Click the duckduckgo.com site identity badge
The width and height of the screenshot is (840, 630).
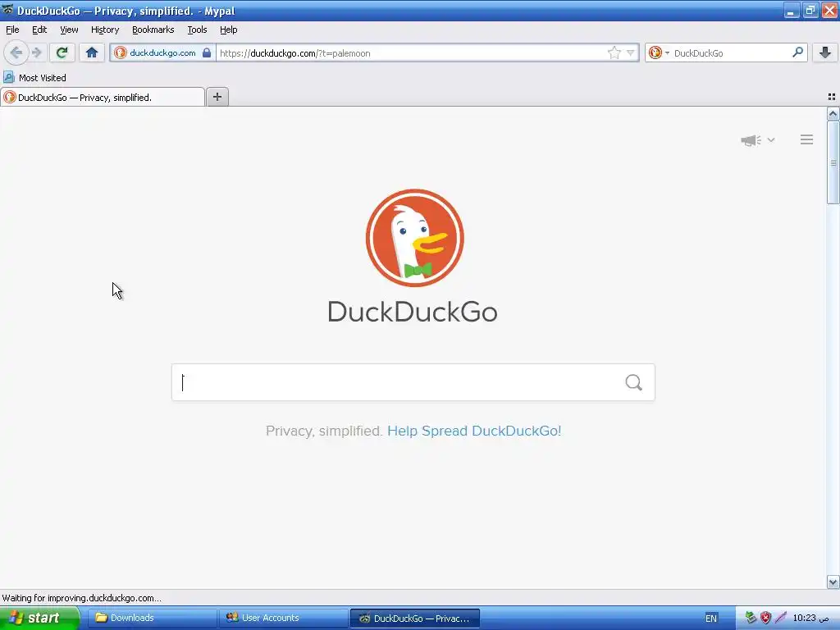point(162,52)
